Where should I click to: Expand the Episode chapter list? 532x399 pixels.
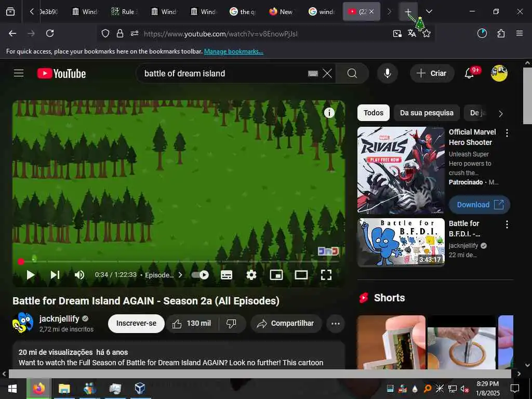164,275
